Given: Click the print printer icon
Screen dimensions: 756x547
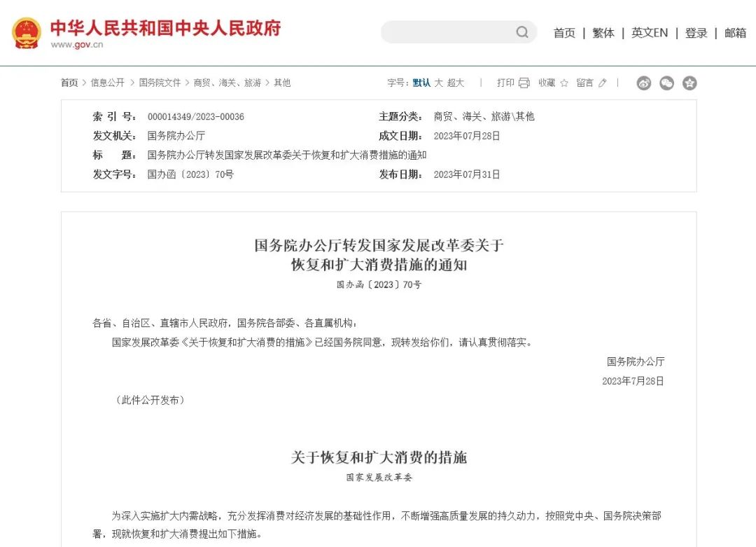Looking at the screenshot, I should (524, 83).
